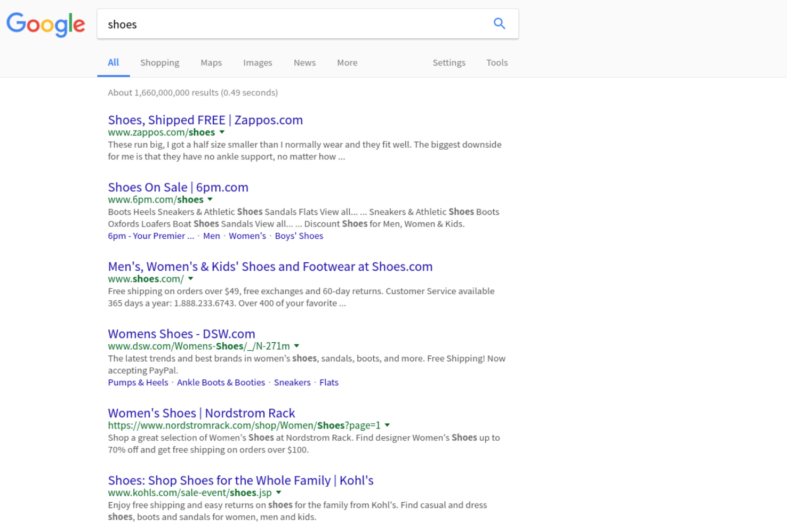
Task: Click the Shoes.com snippet about free shipping
Action: 301,297
